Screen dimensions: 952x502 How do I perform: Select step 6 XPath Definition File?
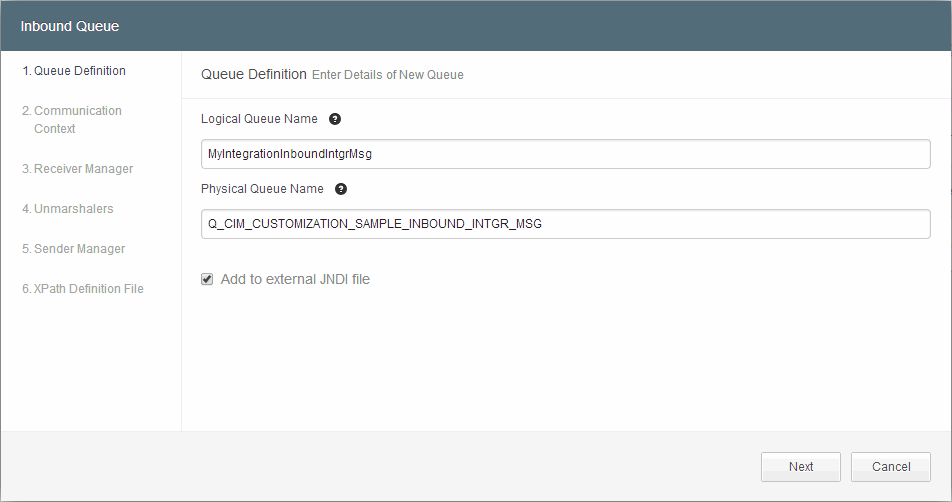tap(83, 289)
